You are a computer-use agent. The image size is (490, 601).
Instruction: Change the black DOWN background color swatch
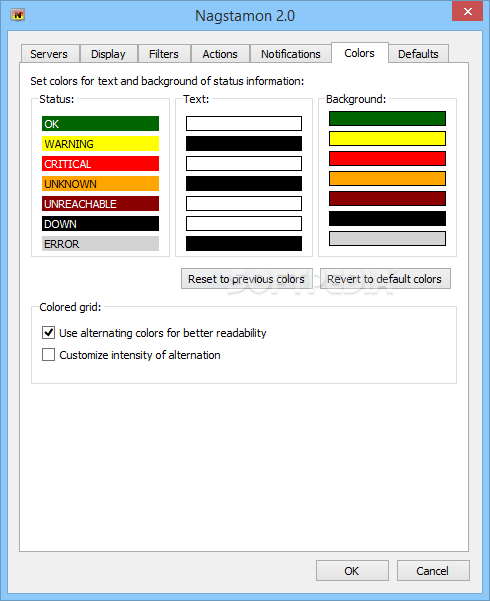point(387,218)
